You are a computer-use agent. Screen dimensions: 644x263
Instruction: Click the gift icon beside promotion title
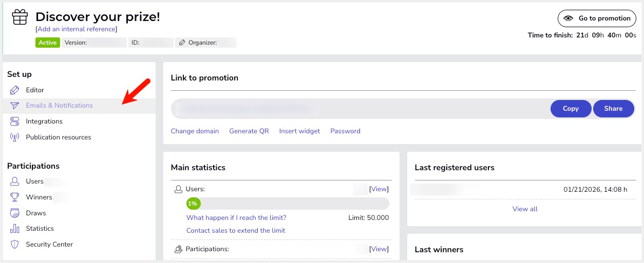point(20,17)
